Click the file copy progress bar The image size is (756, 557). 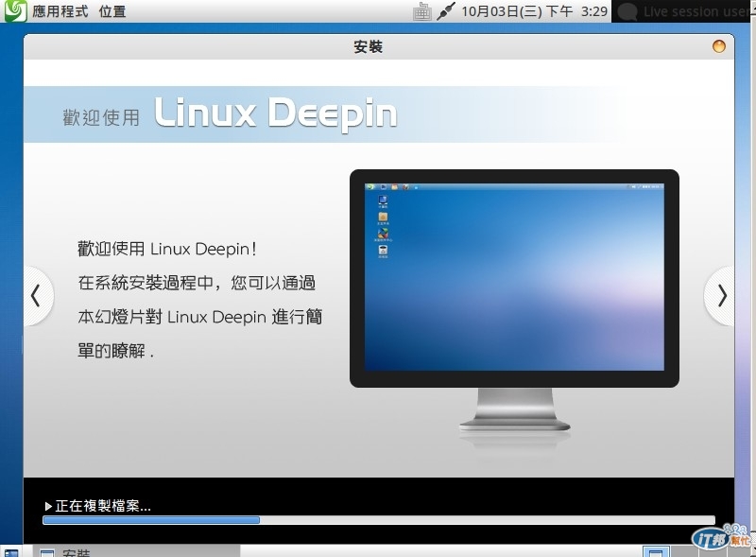[379, 520]
